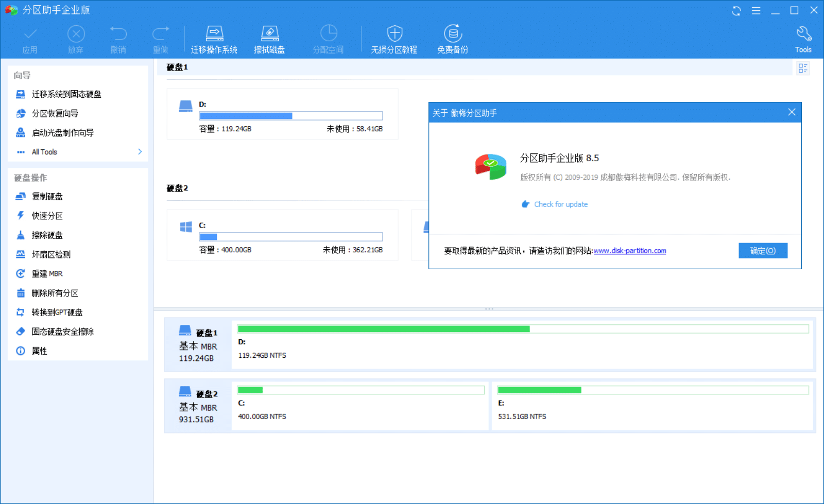
Task: Click the app logo in about dialog
Action: 491,166
